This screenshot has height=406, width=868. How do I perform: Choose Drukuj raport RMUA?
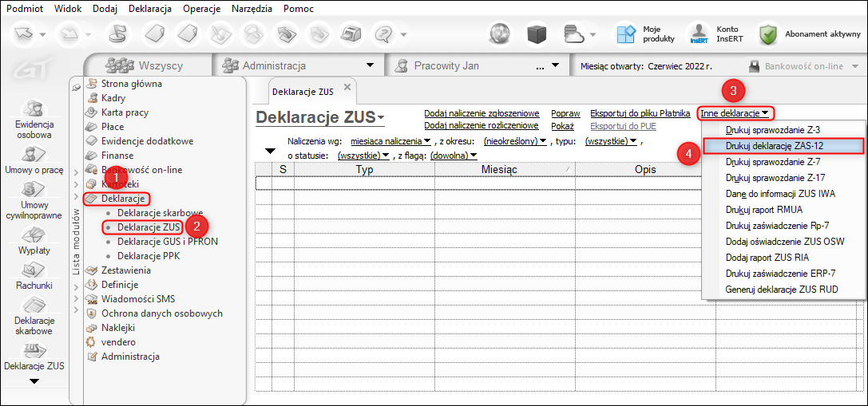click(x=783, y=210)
